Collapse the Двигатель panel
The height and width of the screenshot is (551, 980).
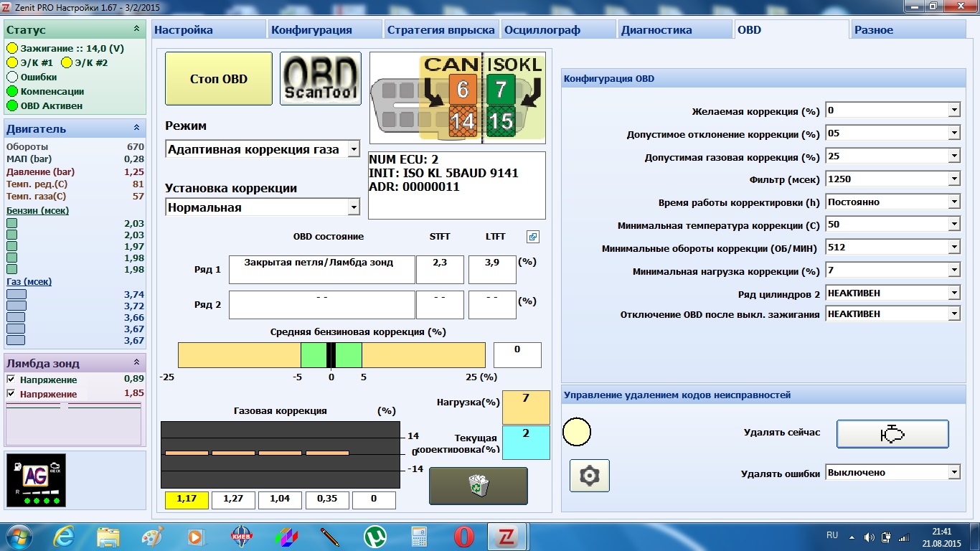tap(136, 128)
